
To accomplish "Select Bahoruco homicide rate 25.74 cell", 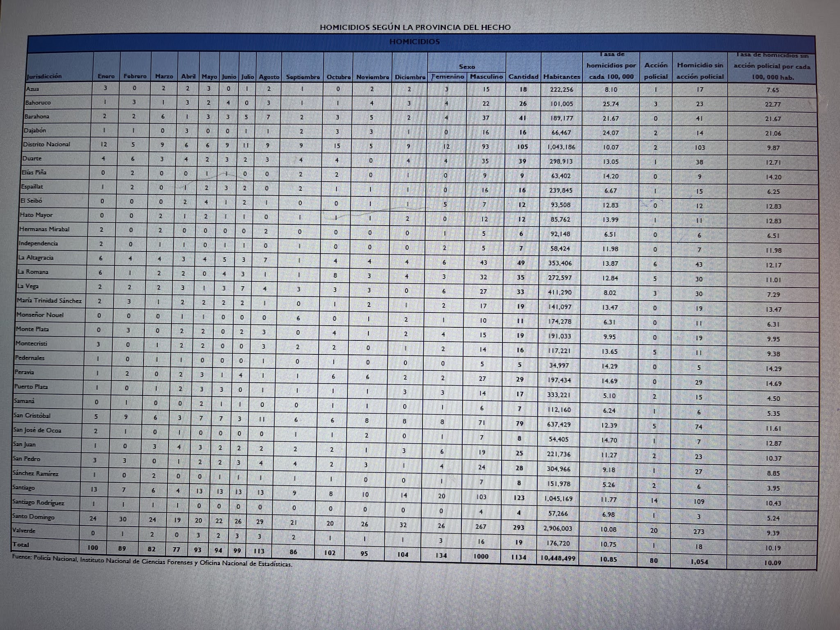I will 611,104.
